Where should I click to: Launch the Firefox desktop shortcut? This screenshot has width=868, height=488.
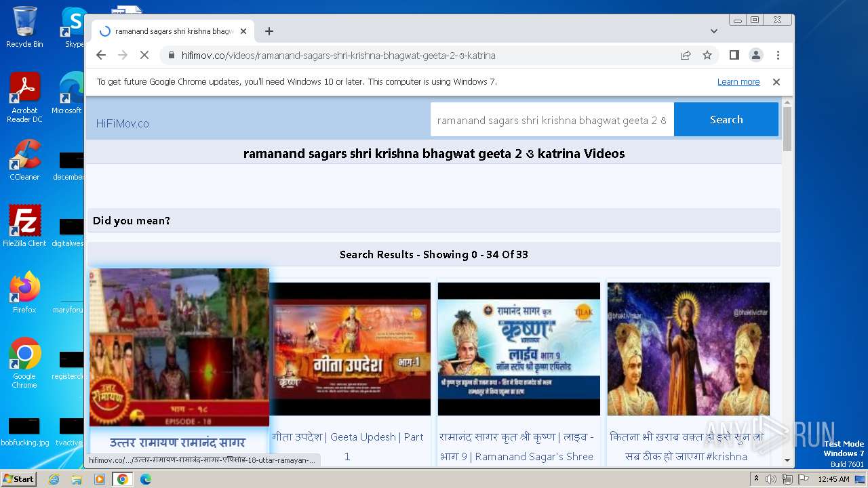point(24,292)
